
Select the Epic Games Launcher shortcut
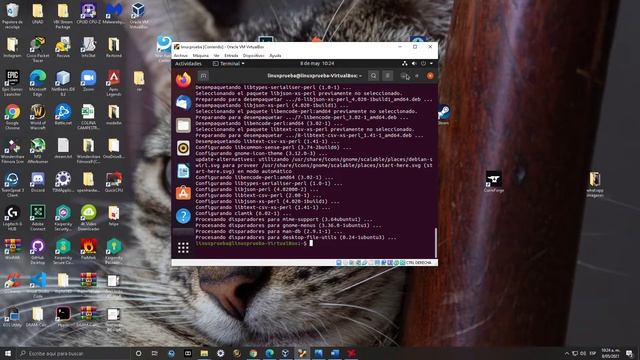coord(12,83)
